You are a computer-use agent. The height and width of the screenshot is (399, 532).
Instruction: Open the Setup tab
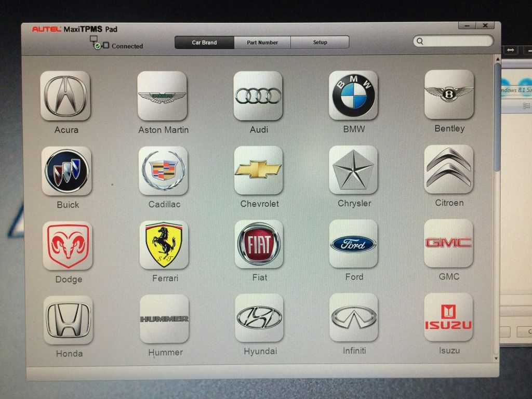point(320,43)
